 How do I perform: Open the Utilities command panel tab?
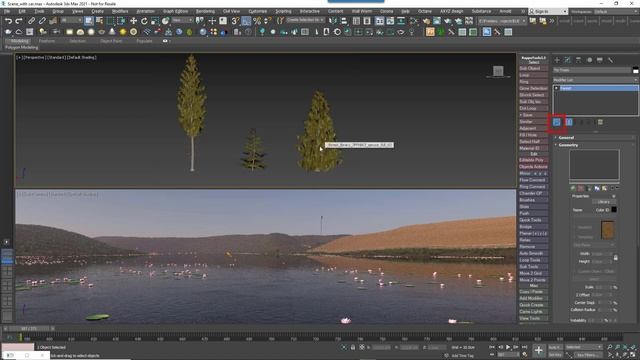point(610,60)
